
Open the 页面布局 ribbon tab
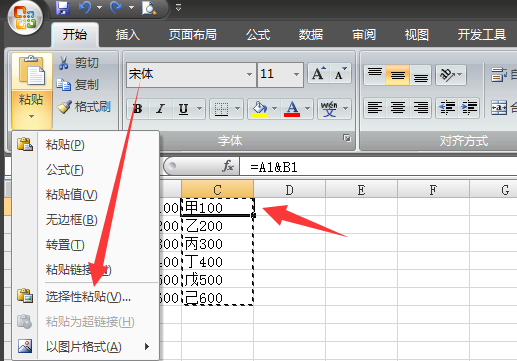pos(193,34)
